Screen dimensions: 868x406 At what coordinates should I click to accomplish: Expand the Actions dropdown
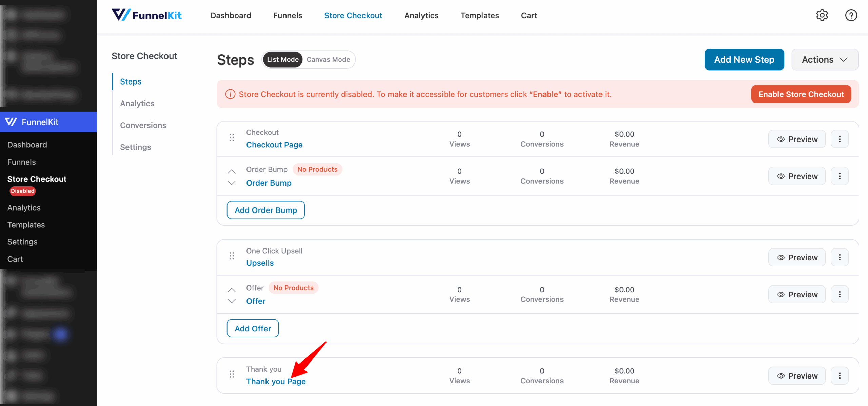[x=825, y=60]
